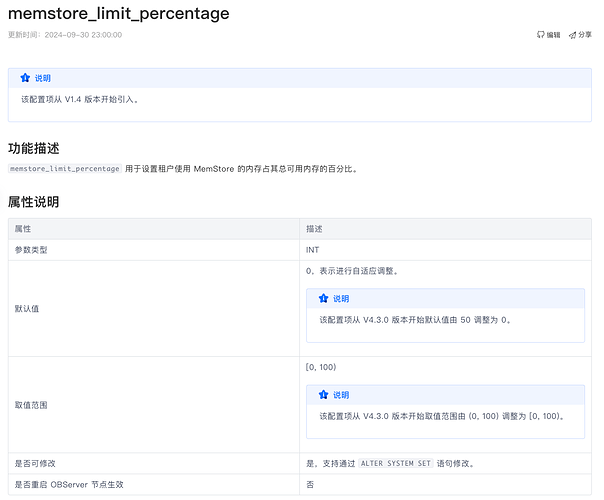Click the top 说明 label text
The height and width of the screenshot is (500, 604).
point(43,78)
